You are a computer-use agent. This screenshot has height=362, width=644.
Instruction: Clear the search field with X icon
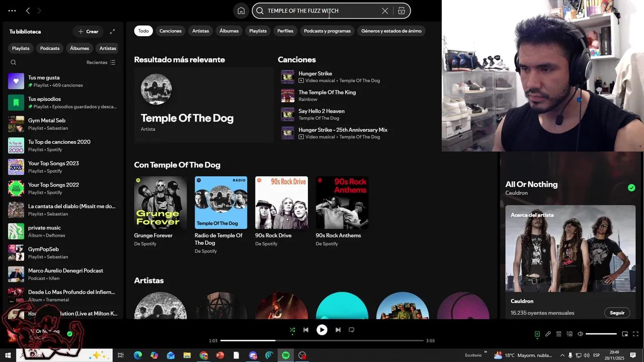point(385,11)
